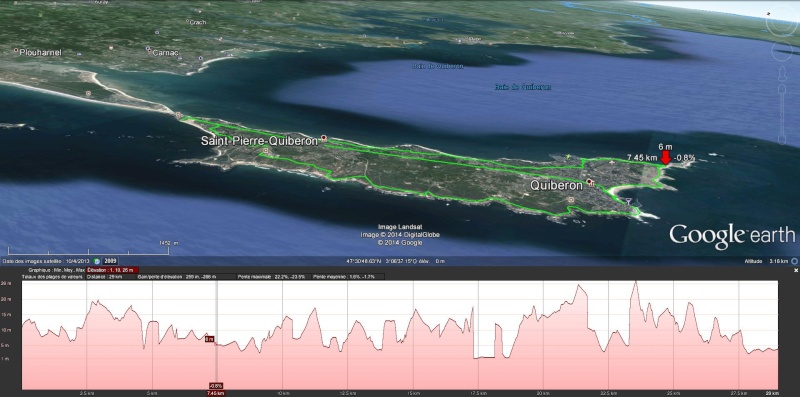Click elevation graph peak near 22.5 km
The height and width of the screenshot is (397, 800).
coord(634,282)
